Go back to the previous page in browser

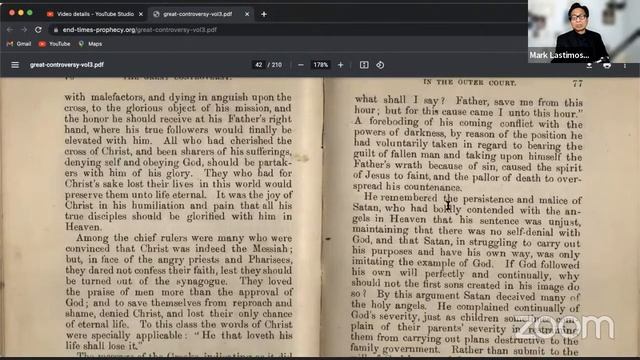pyautogui.click(x=10, y=30)
